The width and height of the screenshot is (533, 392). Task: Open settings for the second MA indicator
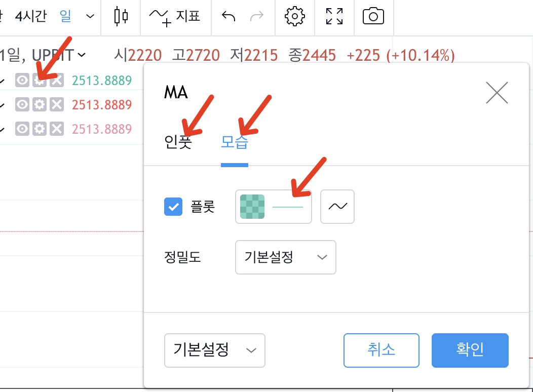tap(40, 104)
